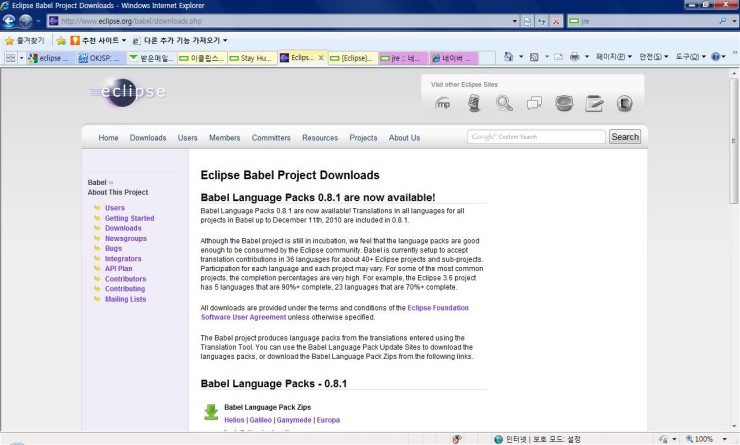Click the Google Custom Search field
740x445 pixels.
coord(536,137)
